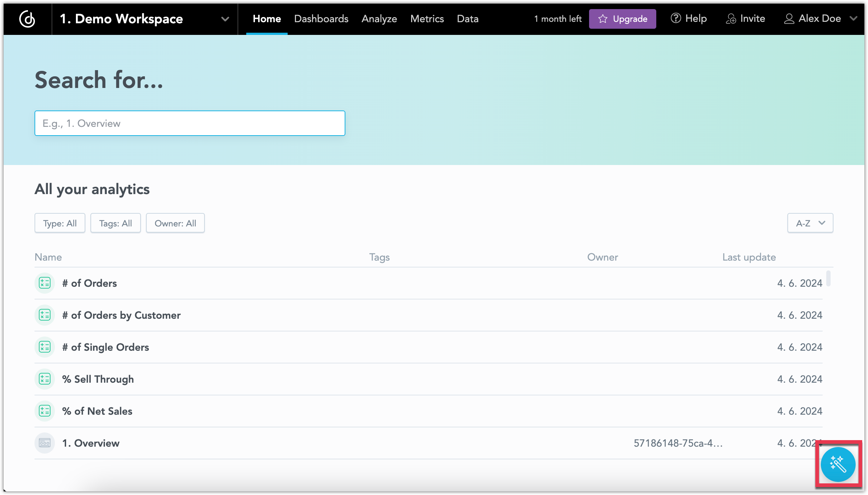This screenshot has height=495, width=868.
Task: Click the metric icon for # of Single Orders
Action: click(45, 347)
